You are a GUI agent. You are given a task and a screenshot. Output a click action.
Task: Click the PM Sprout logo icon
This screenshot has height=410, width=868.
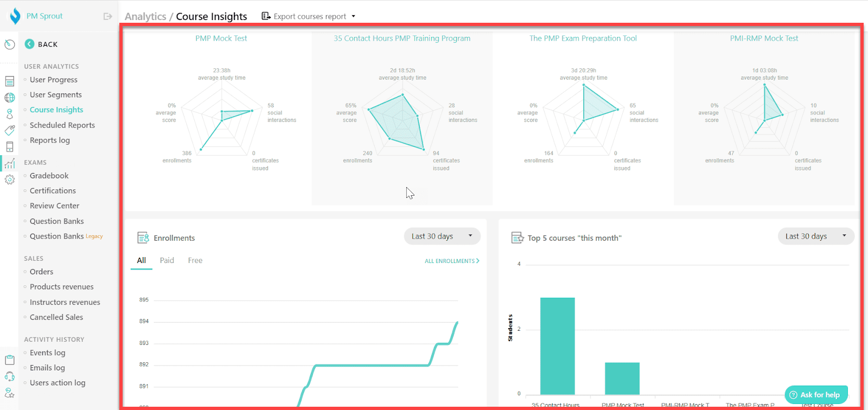(15, 16)
